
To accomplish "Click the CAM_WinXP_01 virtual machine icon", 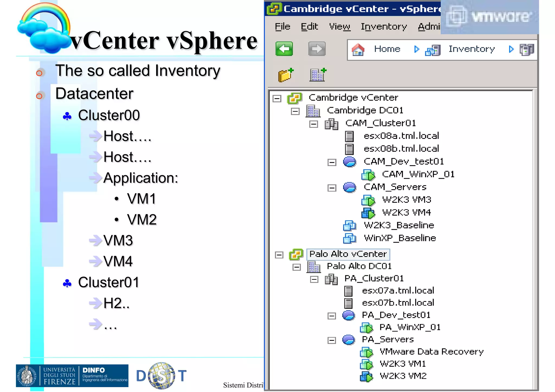I will [368, 175].
